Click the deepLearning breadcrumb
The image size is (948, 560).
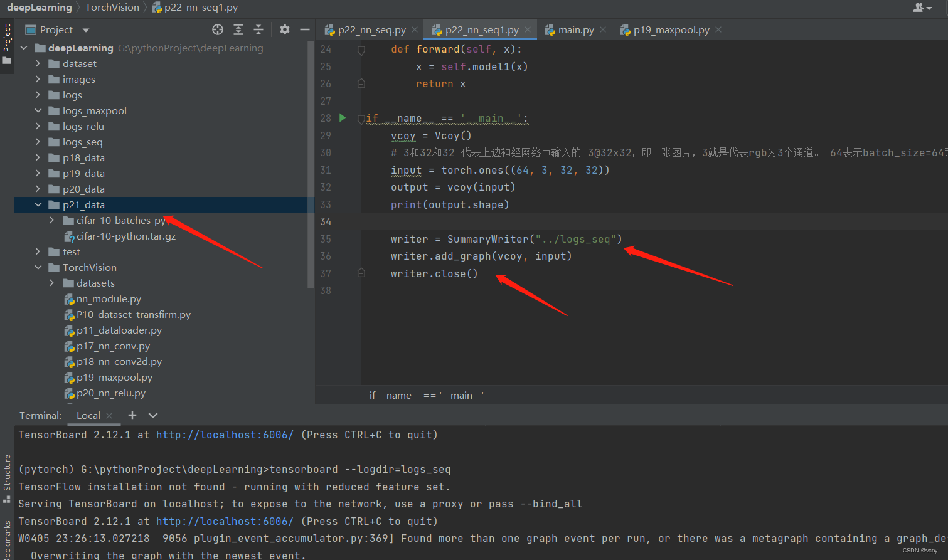[x=40, y=8]
